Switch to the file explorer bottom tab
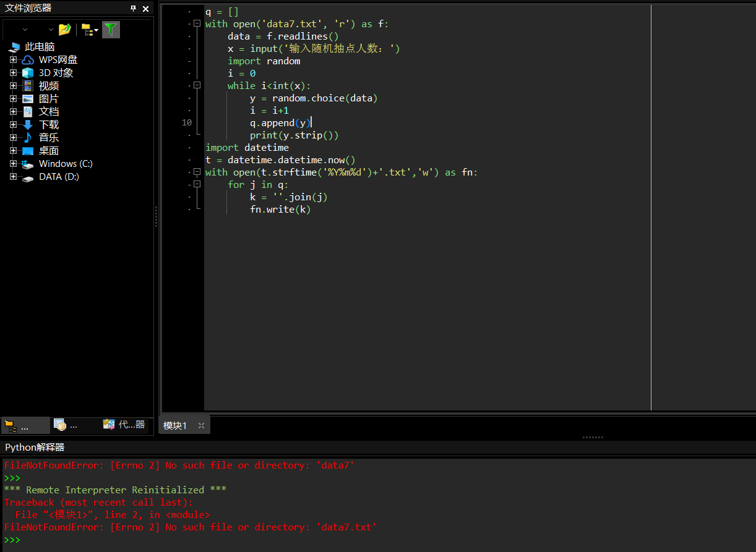 click(x=25, y=425)
